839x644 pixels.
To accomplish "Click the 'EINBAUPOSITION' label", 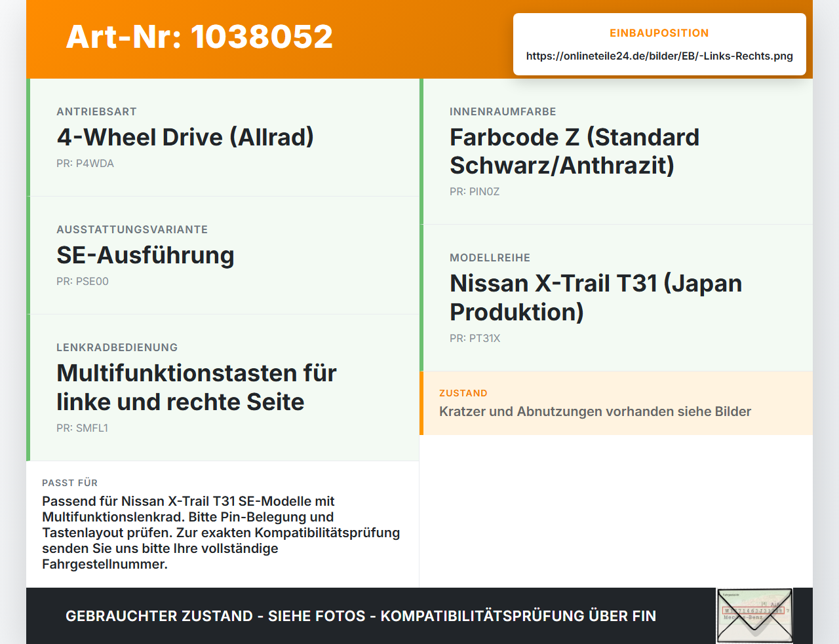I will 659,33.
